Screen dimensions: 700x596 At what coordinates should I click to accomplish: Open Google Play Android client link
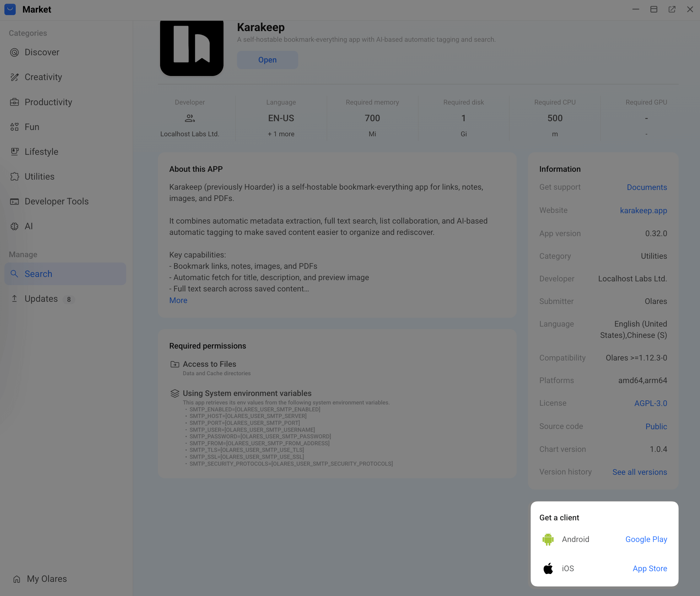pyautogui.click(x=646, y=539)
